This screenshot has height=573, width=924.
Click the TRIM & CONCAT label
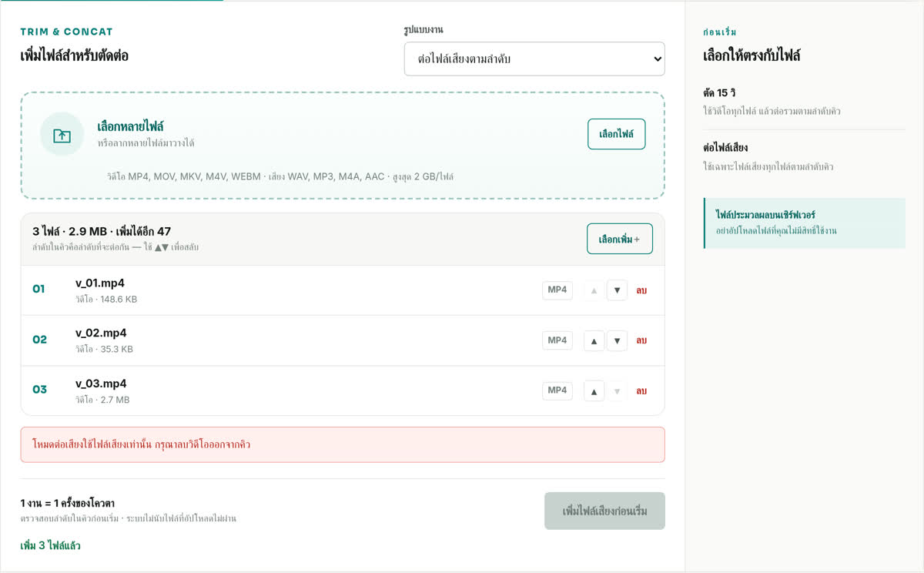pos(66,32)
